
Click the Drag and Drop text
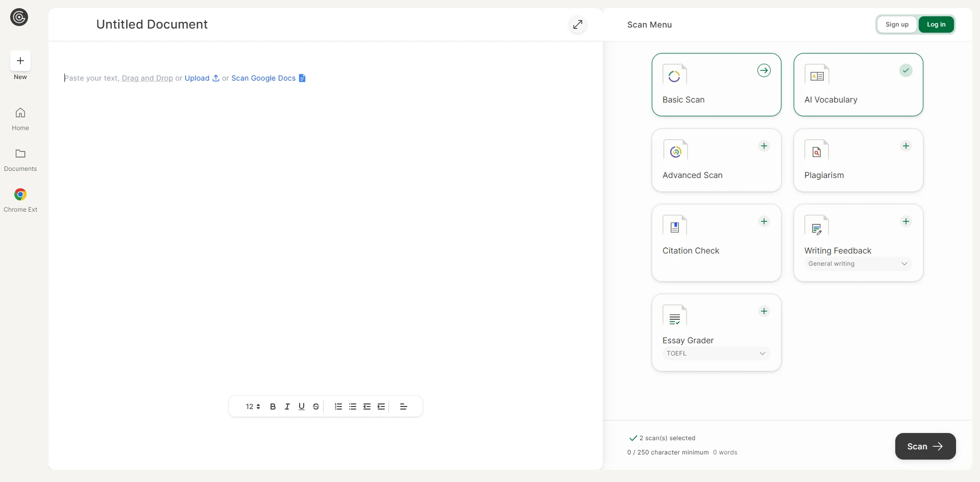(x=148, y=78)
